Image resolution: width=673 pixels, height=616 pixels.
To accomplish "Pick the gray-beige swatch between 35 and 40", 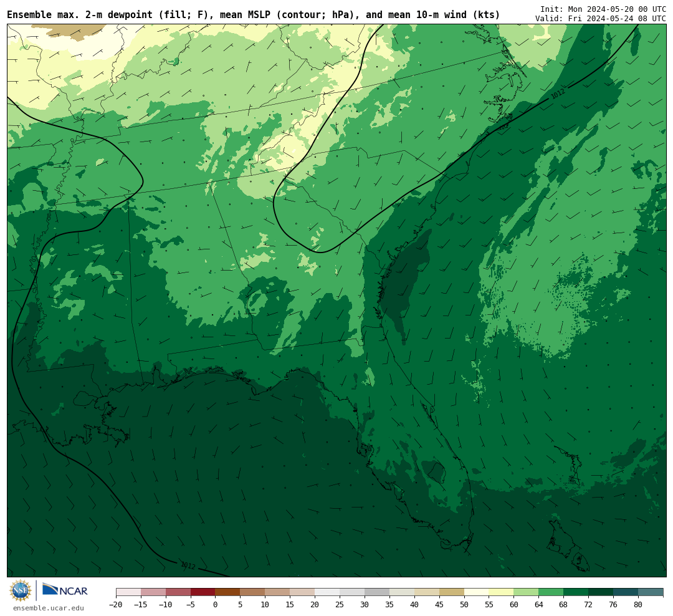I will pos(402,592).
